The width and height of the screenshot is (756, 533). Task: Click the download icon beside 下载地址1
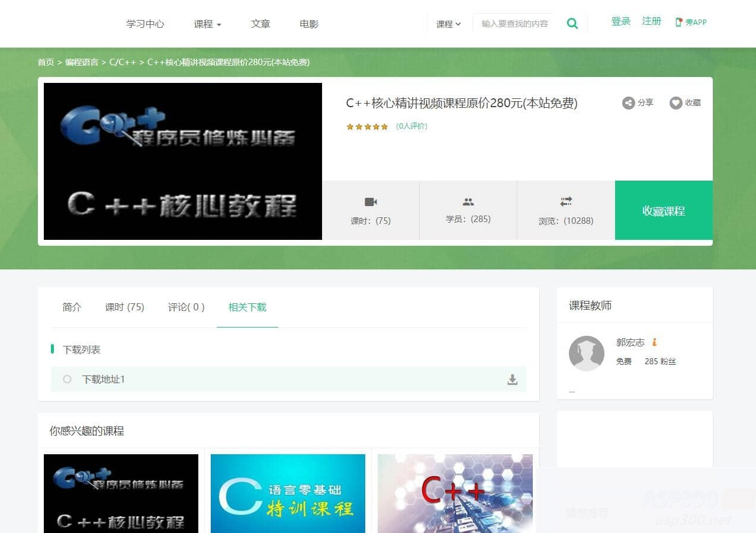512,380
